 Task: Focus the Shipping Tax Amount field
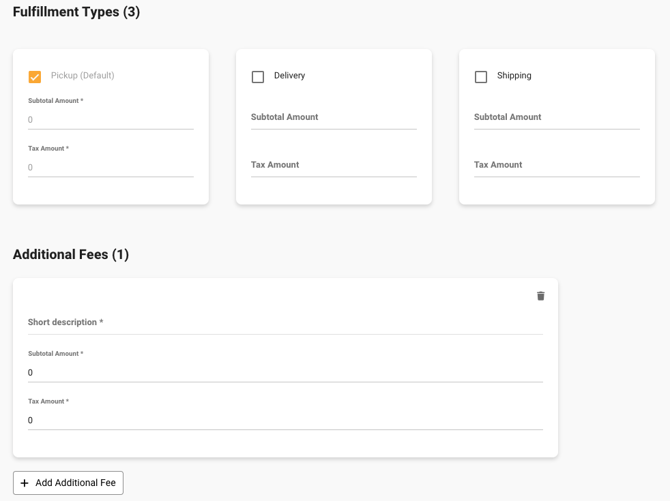556,165
